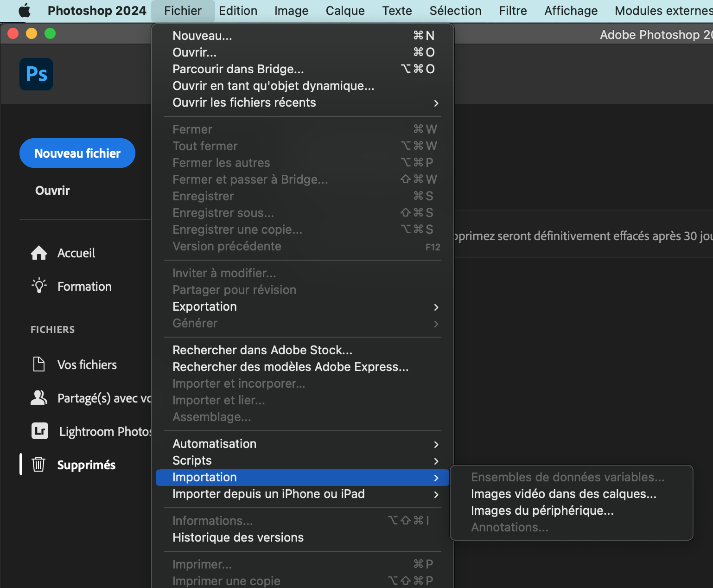Click the Vos fichiers document icon

(39, 364)
